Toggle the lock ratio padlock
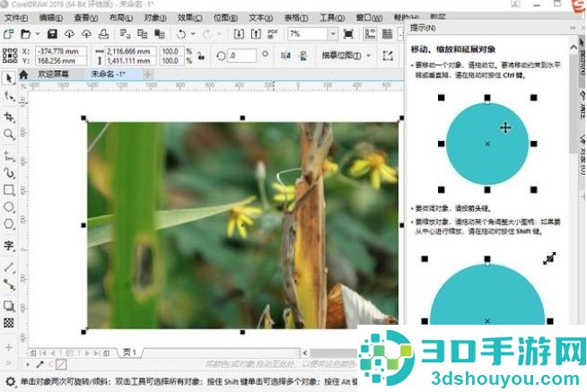Screen dimensions: 587x392 tap(201, 57)
